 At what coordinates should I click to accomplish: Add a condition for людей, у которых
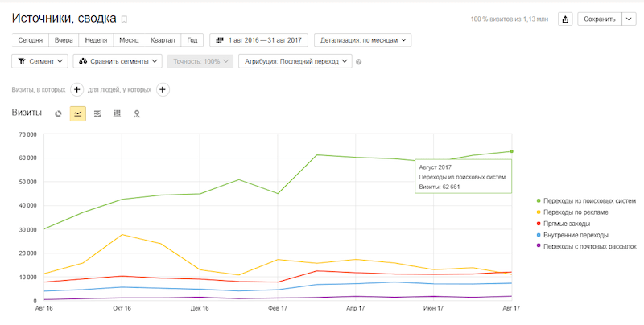(163, 89)
